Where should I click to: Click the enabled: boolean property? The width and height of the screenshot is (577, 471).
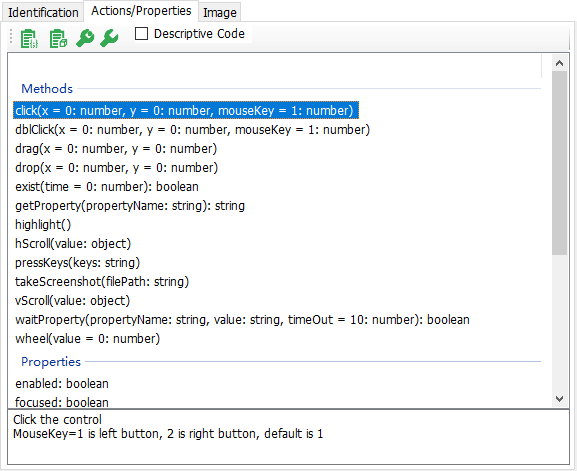[x=62, y=383]
